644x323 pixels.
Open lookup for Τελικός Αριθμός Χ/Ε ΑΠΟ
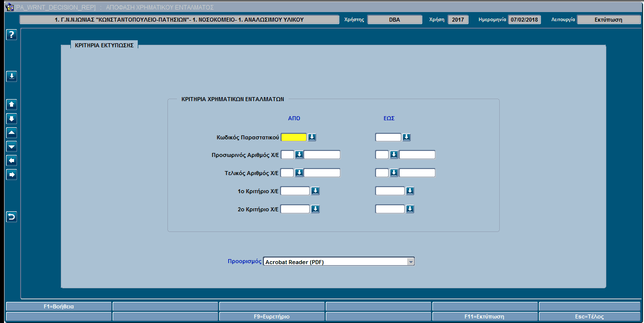tap(299, 173)
